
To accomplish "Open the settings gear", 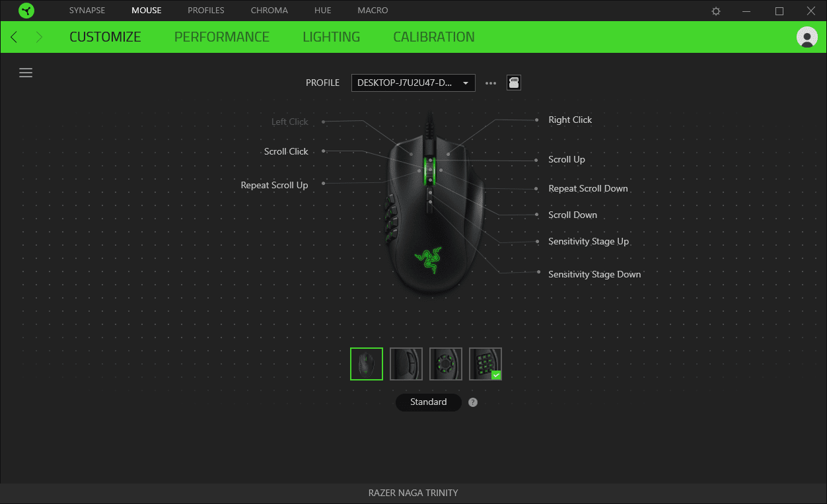I will [x=716, y=11].
